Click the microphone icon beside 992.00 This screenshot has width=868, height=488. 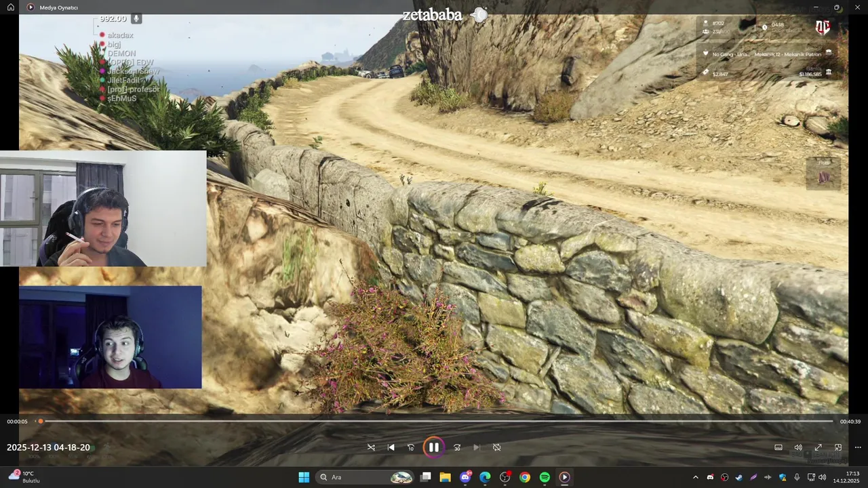tap(136, 18)
